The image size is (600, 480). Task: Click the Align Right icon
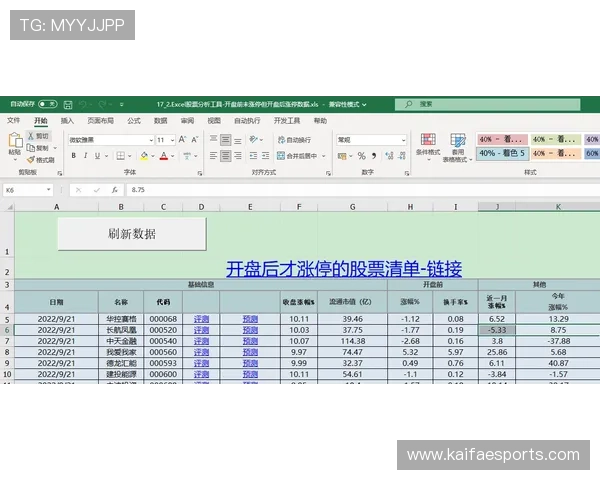coord(238,155)
